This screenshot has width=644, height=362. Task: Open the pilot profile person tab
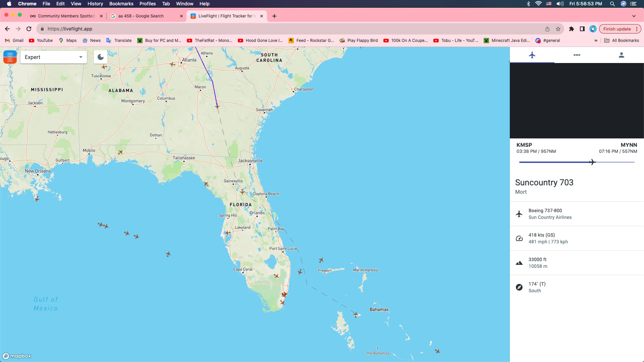pyautogui.click(x=621, y=55)
